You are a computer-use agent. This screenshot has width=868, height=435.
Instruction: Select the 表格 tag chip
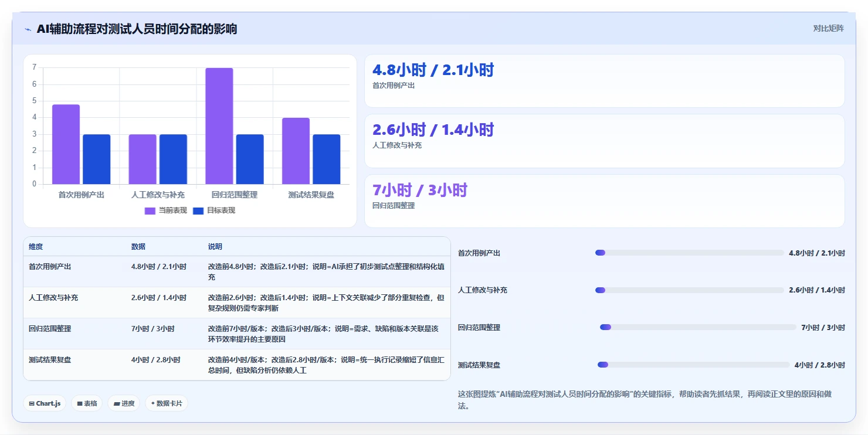tap(87, 403)
